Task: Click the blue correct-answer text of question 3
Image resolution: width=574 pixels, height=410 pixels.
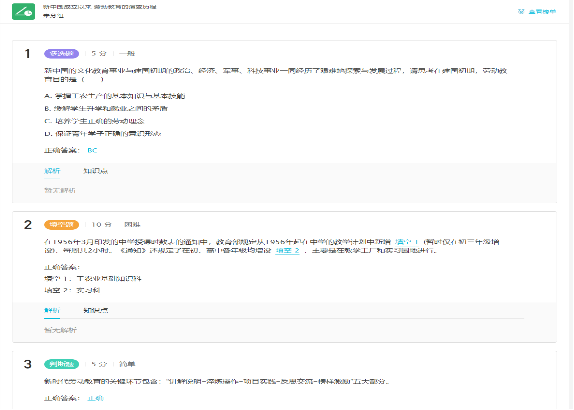Action: coord(96,398)
